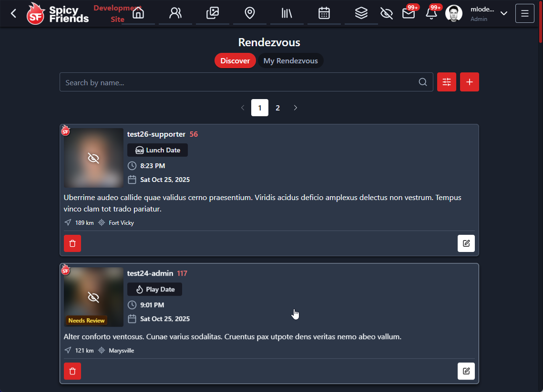Select the Discover tab
The height and width of the screenshot is (392, 543).
(x=235, y=61)
